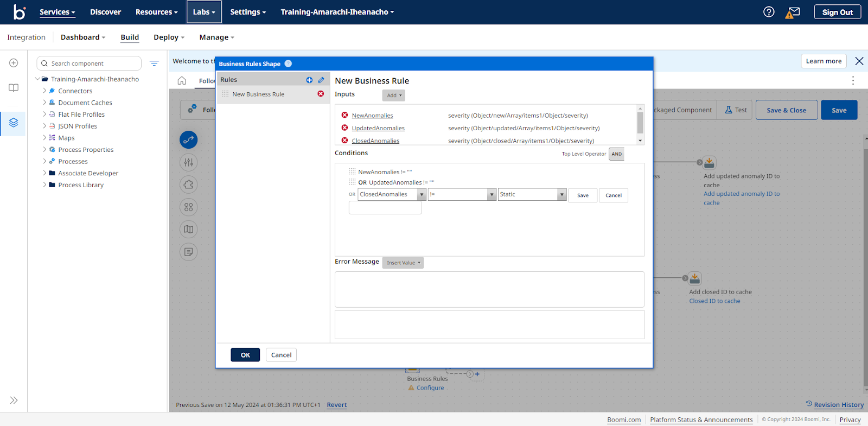Screen dimensions: 868x426
Task: Toggle the Top Level Operator AND button
Action: coord(616,154)
